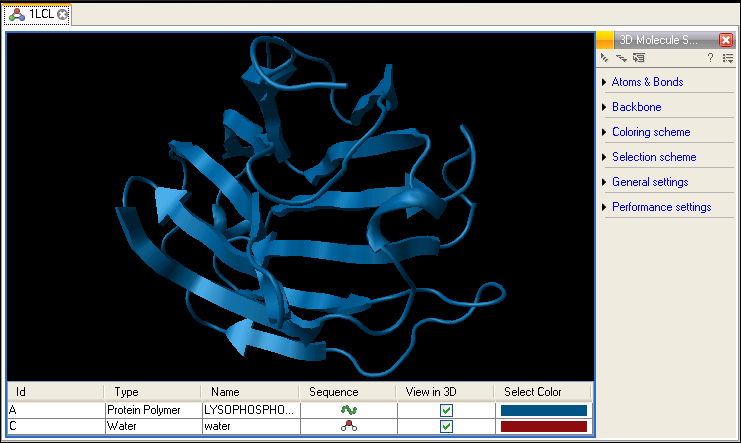
Task: Select the Id cell A
Action: click(x=56, y=410)
